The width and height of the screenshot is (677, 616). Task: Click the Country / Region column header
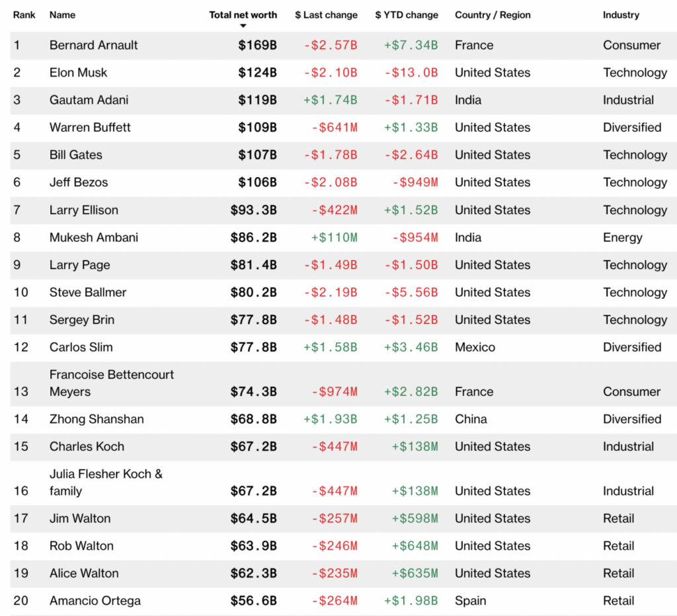coord(493,15)
